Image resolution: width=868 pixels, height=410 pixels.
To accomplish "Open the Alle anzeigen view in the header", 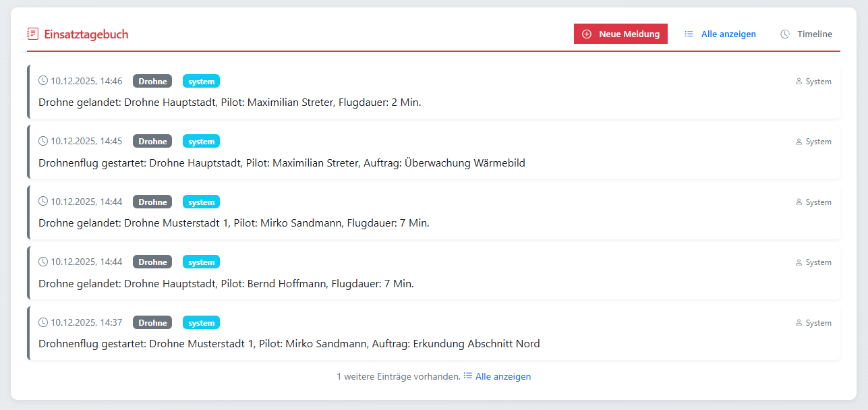I will pos(727,33).
